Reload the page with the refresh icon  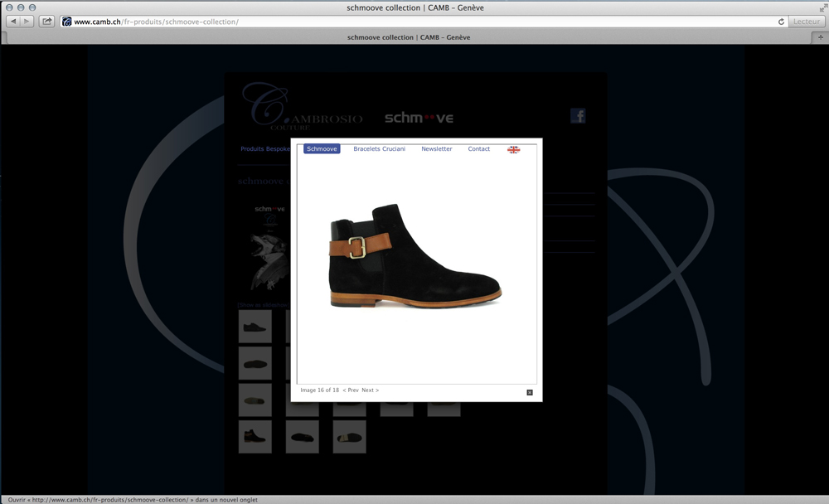[781, 22]
